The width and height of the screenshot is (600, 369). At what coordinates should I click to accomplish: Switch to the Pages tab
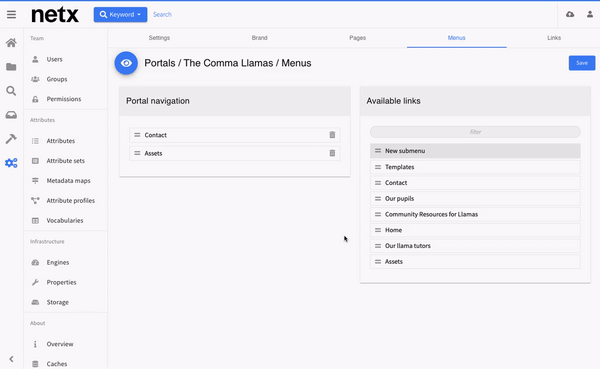pyautogui.click(x=357, y=38)
